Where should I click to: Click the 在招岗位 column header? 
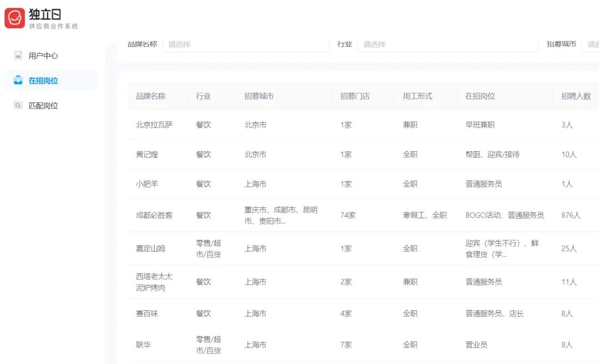480,96
